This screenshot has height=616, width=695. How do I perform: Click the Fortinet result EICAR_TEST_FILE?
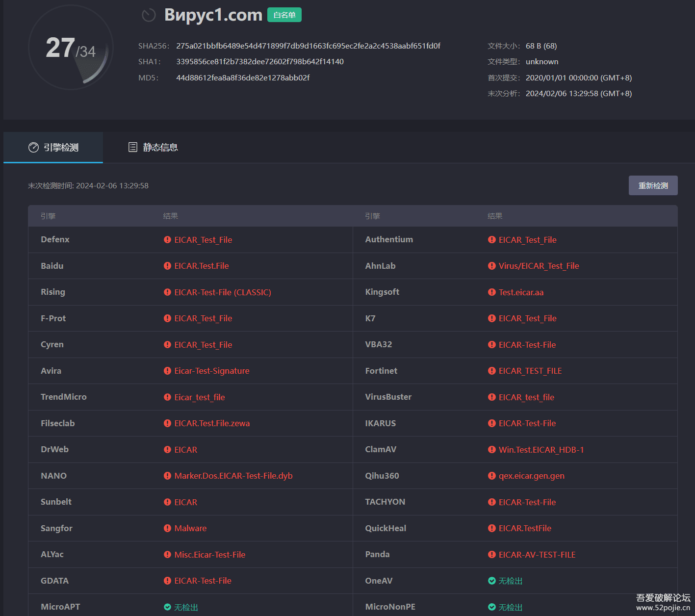point(530,371)
